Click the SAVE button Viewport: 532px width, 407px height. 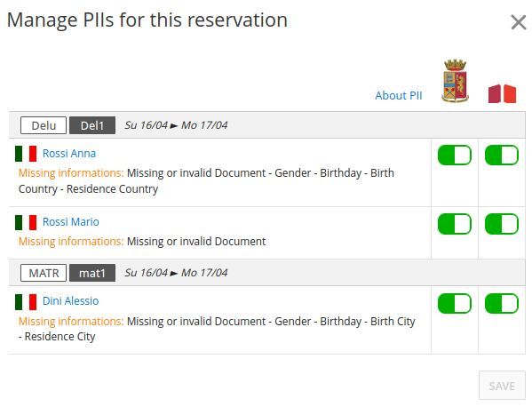tap(502, 386)
